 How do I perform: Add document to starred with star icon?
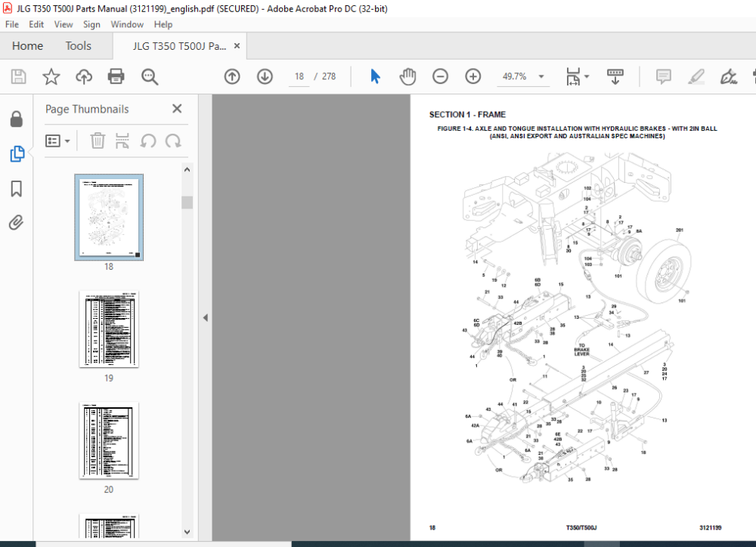coord(51,76)
